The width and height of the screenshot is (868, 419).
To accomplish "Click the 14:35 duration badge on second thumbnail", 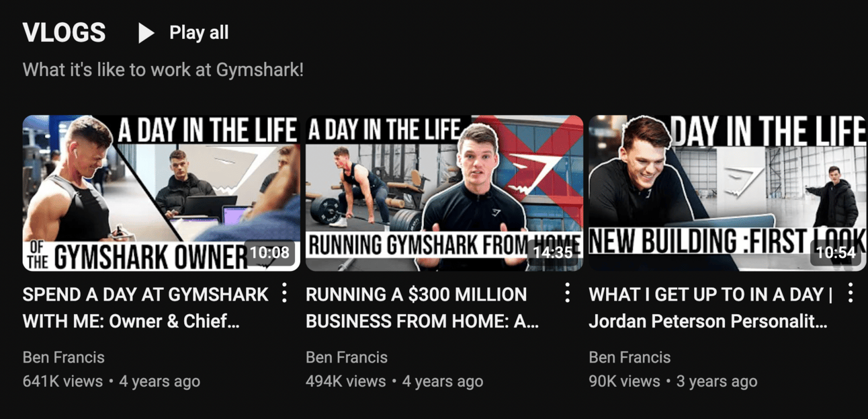I will tap(552, 253).
